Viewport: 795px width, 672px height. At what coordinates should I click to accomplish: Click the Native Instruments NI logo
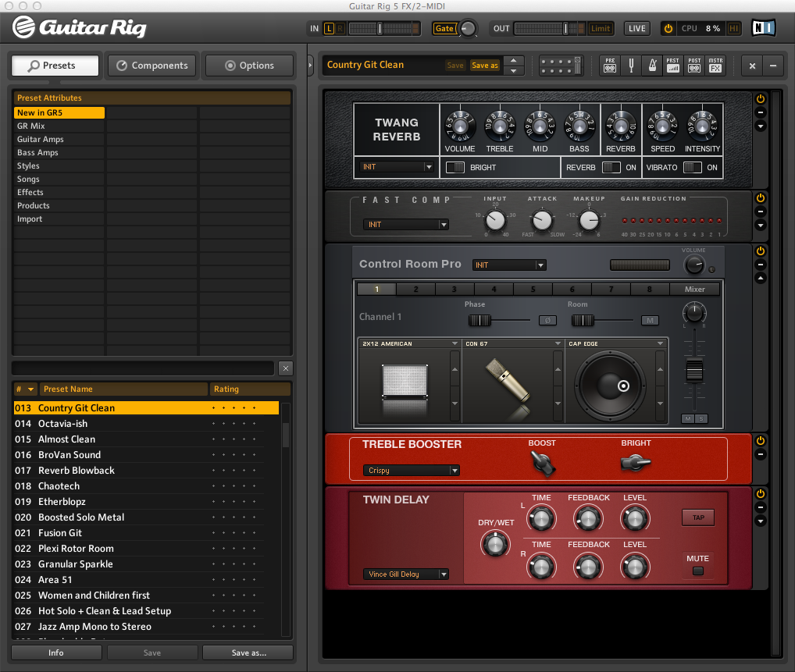(x=764, y=28)
